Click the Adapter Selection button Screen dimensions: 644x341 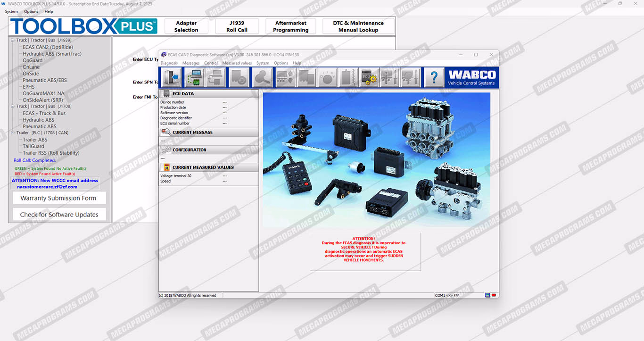pyautogui.click(x=186, y=26)
